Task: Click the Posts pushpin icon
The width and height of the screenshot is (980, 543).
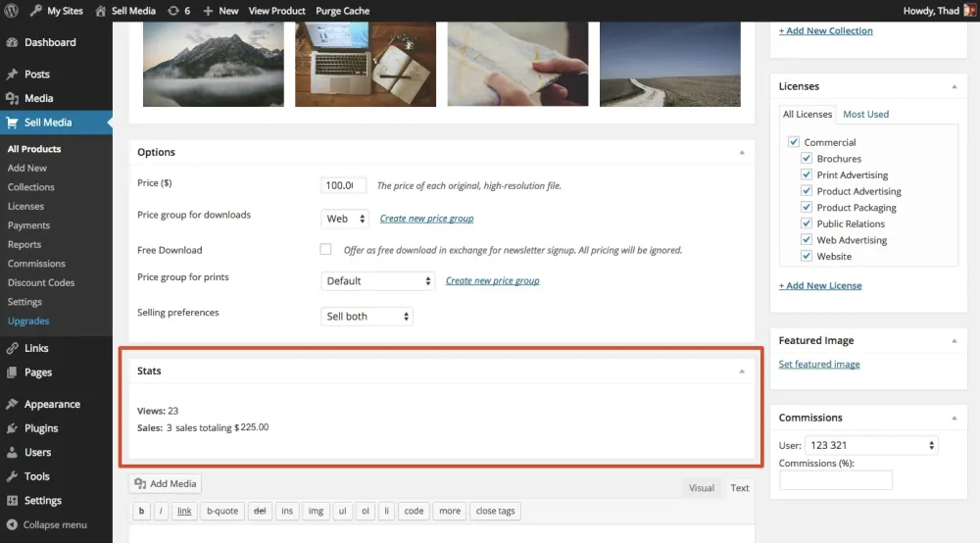Action: point(12,74)
